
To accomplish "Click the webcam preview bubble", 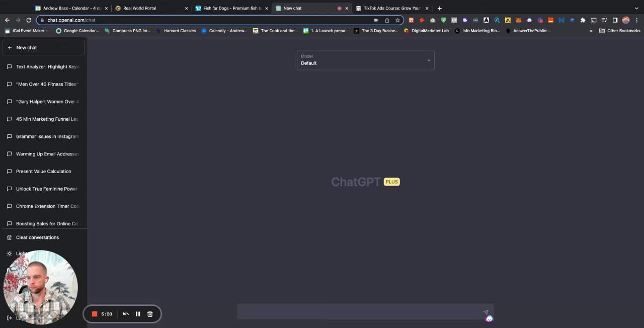I will 41,288.
